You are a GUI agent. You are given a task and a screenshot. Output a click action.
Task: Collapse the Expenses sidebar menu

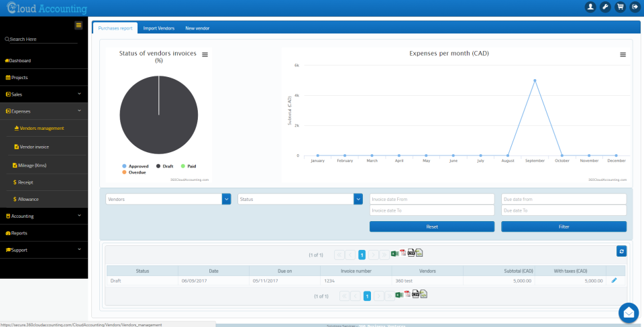pos(44,111)
